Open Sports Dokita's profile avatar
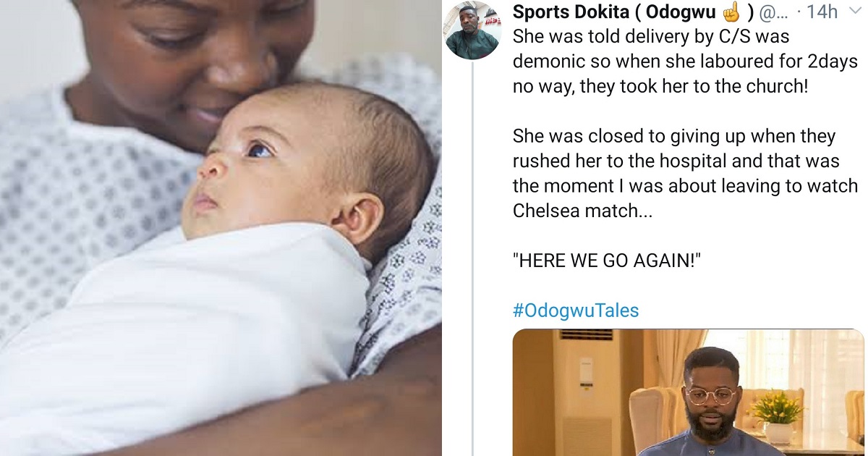 (x=472, y=30)
